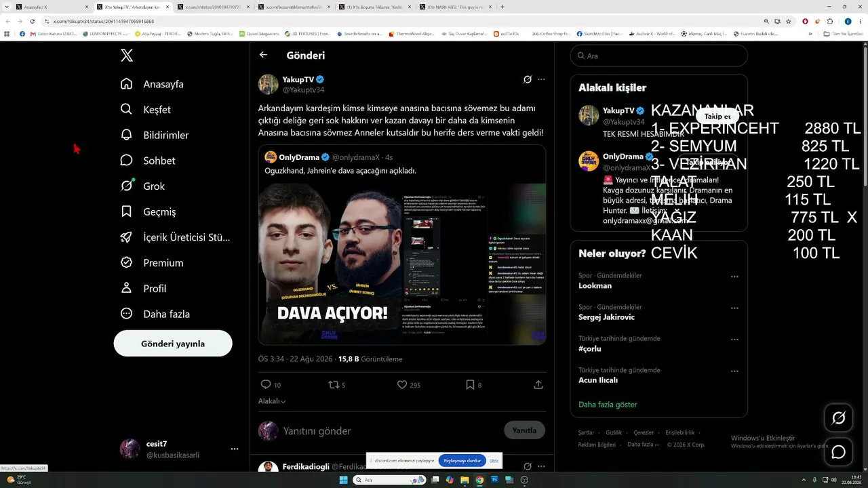Open YakupTV's avatar in the post header
This screenshot has width=868, height=488.
(x=269, y=84)
